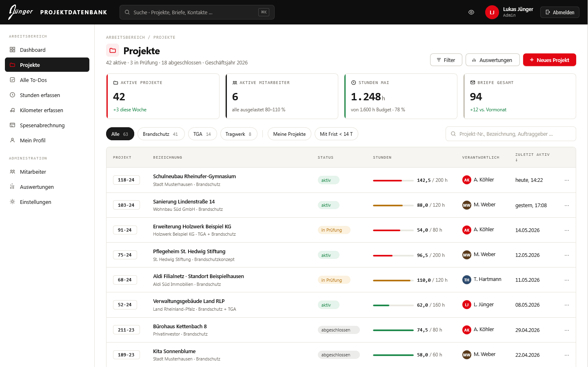Viewport: 588px width, 367px height.
Task: Click the Neues Projekt button
Action: (550, 60)
